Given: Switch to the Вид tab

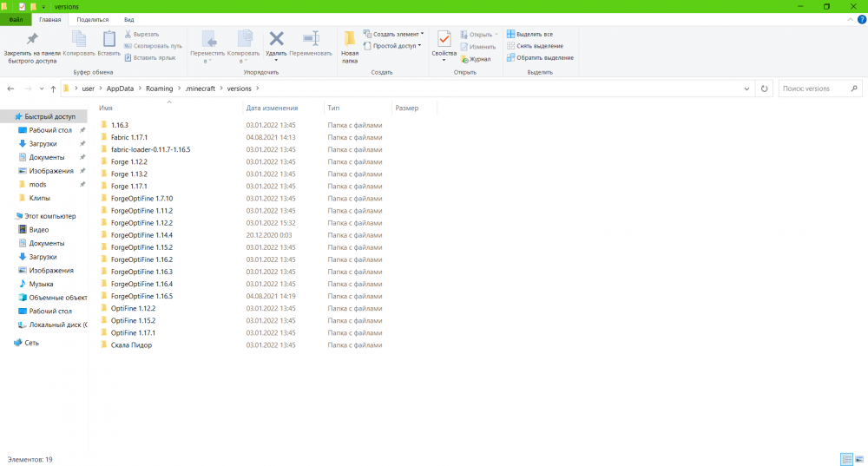Looking at the screenshot, I should click(x=129, y=19).
